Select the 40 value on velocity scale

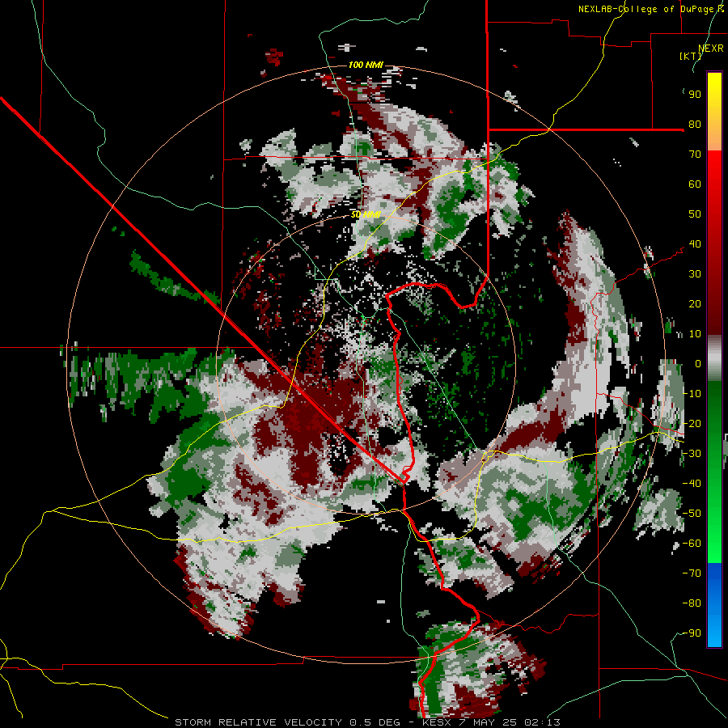coord(695,244)
